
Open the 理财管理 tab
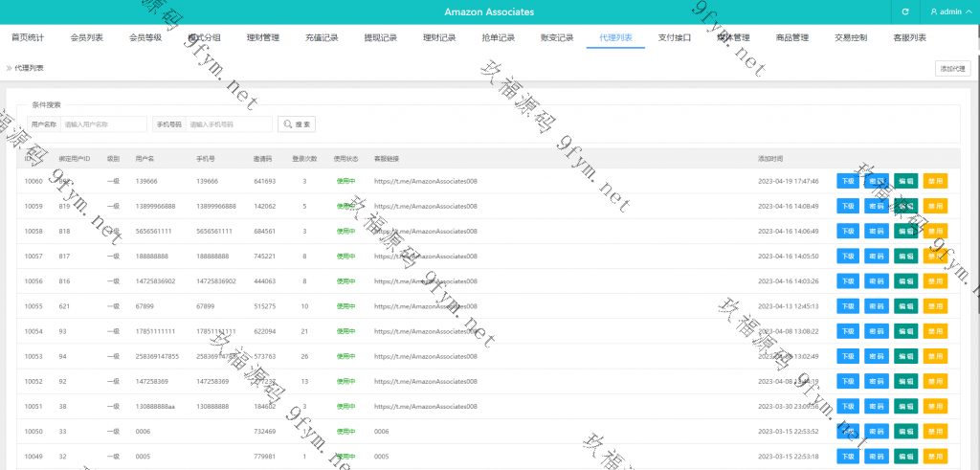(x=263, y=37)
